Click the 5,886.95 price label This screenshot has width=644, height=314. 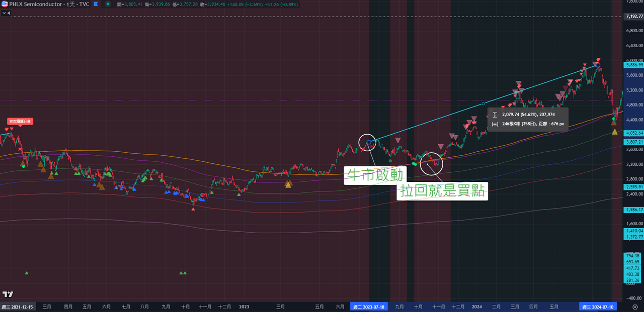point(634,65)
